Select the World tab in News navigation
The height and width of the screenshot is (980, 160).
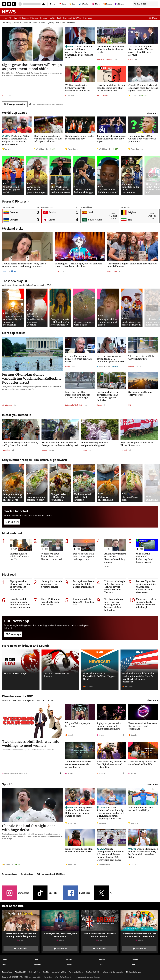coord(17,18)
